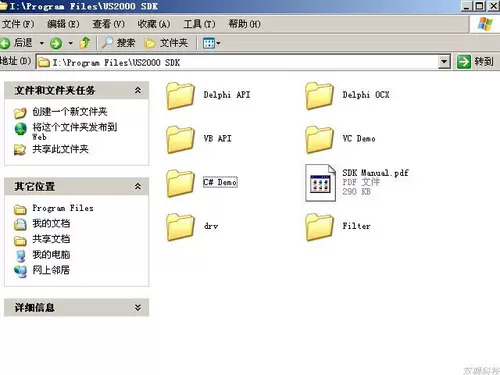Open the 文件(F) menu
Screen dimensions: 500x375
[x=18, y=24]
